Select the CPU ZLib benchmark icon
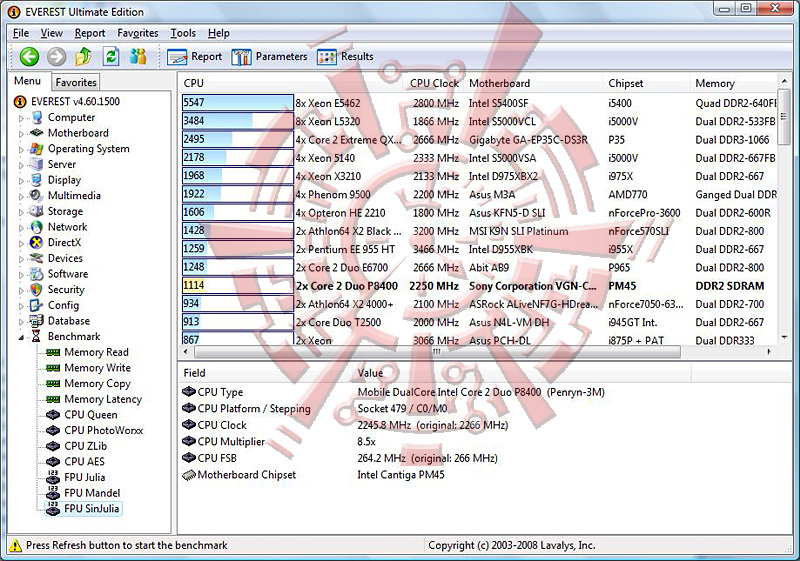The image size is (800, 561). pyautogui.click(x=53, y=446)
